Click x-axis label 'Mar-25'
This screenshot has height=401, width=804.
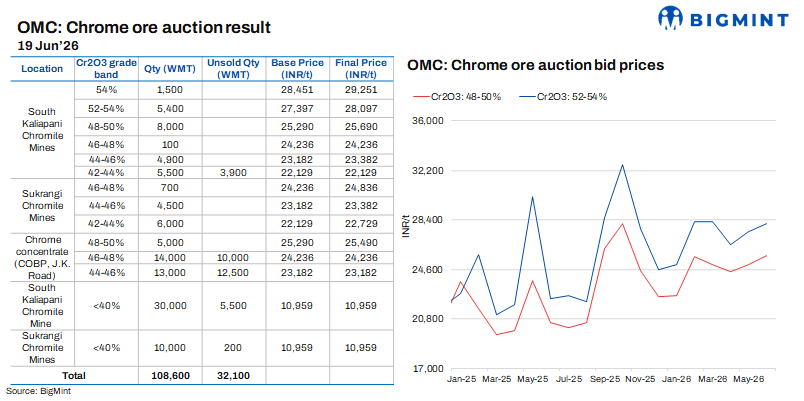497,380
